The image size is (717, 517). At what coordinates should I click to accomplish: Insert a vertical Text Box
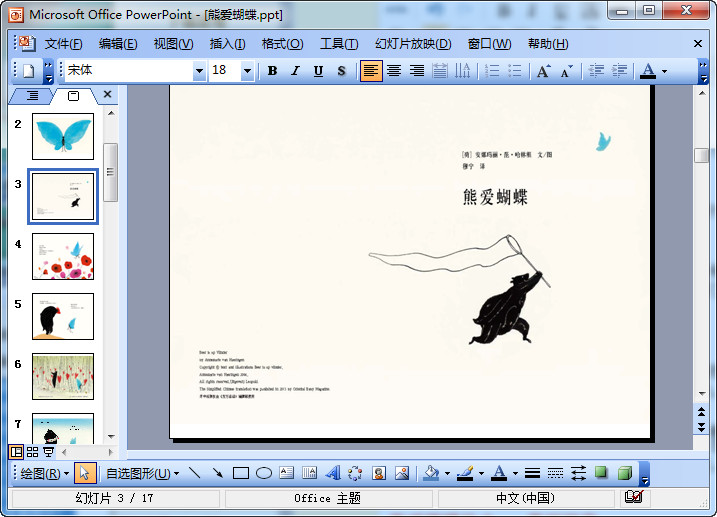click(x=310, y=473)
